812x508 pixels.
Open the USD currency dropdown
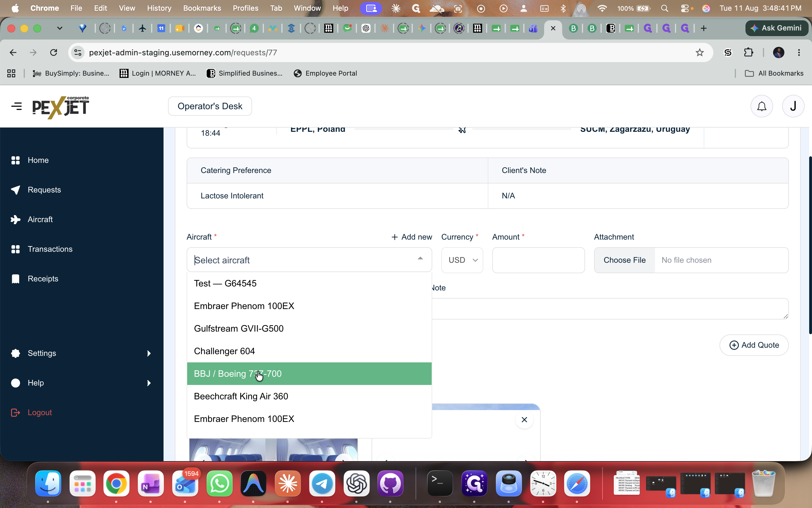click(462, 260)
